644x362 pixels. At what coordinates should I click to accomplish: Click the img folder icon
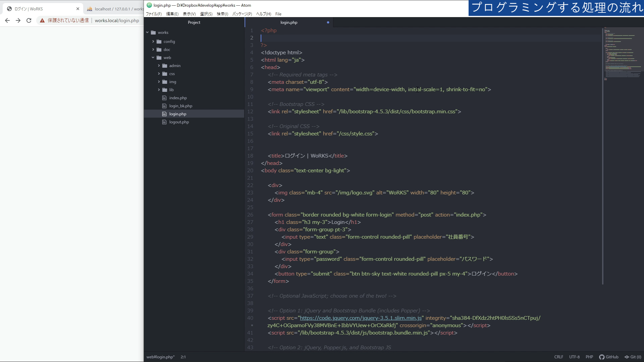pos(165,82)
